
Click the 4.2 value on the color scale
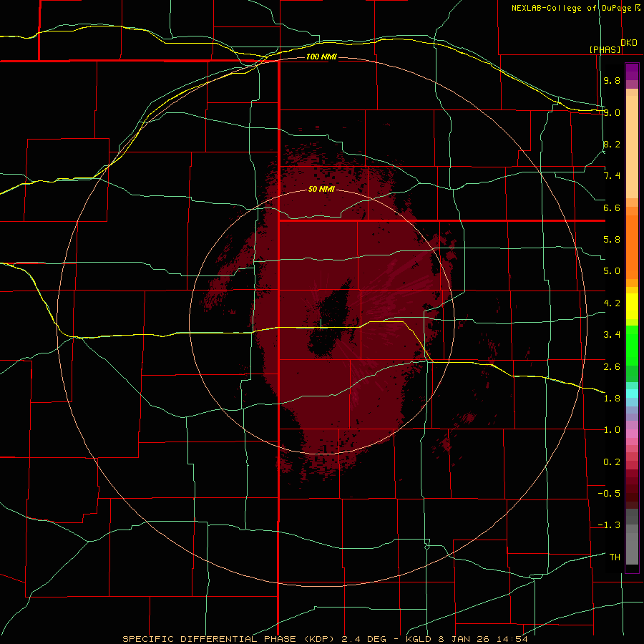612,303
